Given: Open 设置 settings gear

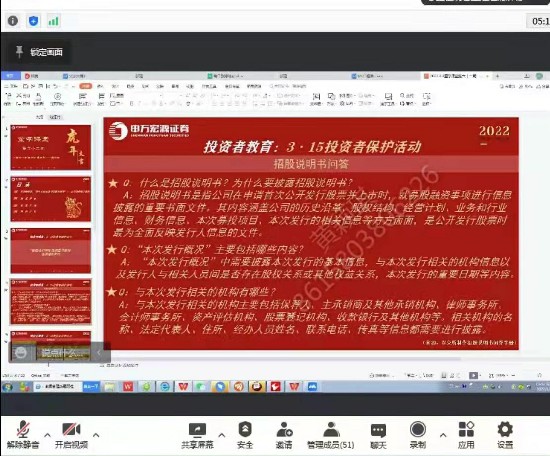Looking at the screenshot, I should 505,435.
